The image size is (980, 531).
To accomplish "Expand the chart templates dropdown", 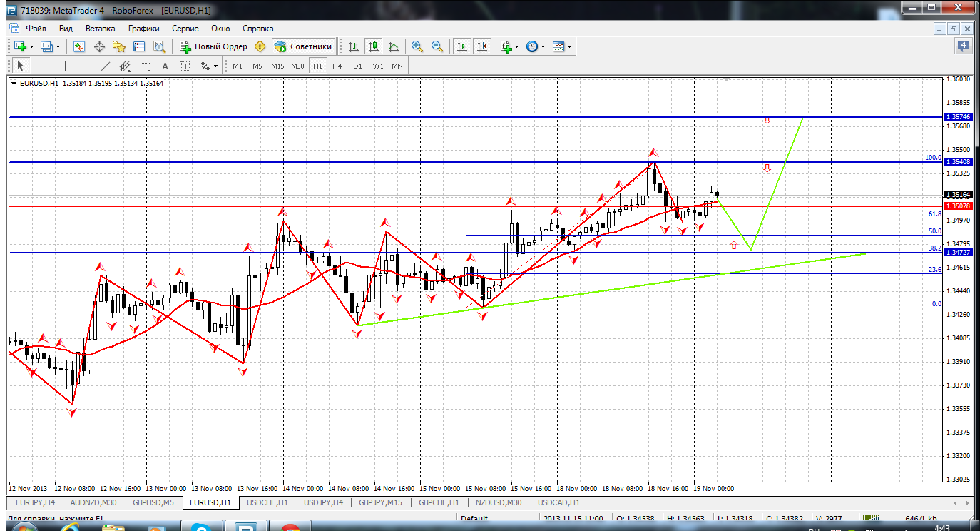I will [570, 46].
